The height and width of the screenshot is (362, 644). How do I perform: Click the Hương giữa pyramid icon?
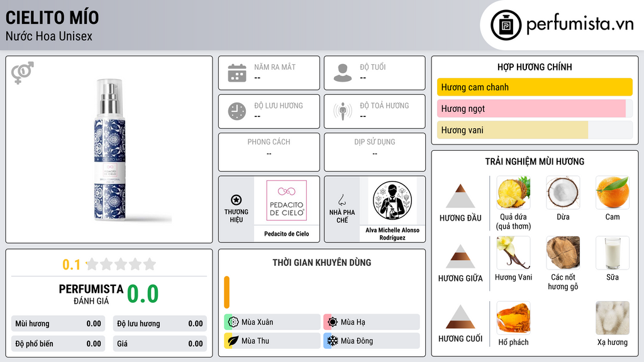tap(460, 256)
